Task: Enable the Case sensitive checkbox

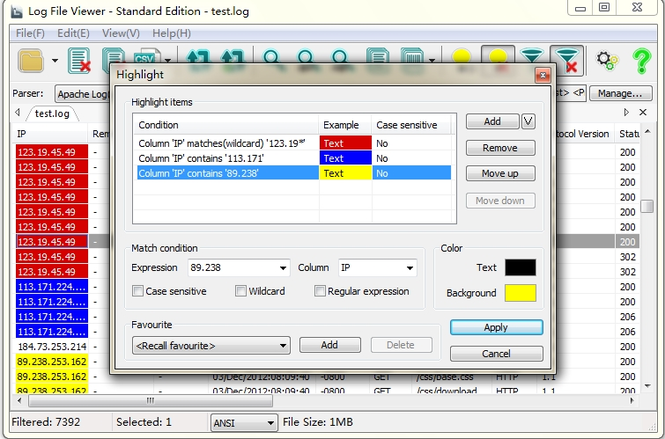Action: 138,291
